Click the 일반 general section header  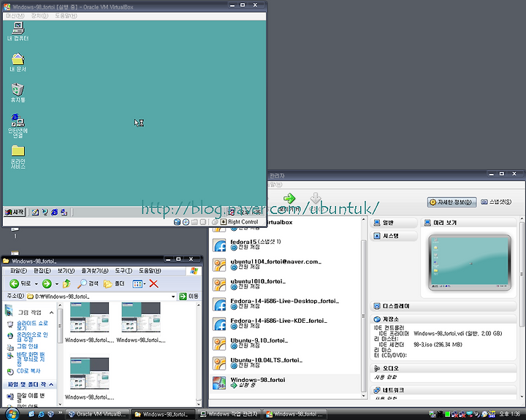pos(394,223)
